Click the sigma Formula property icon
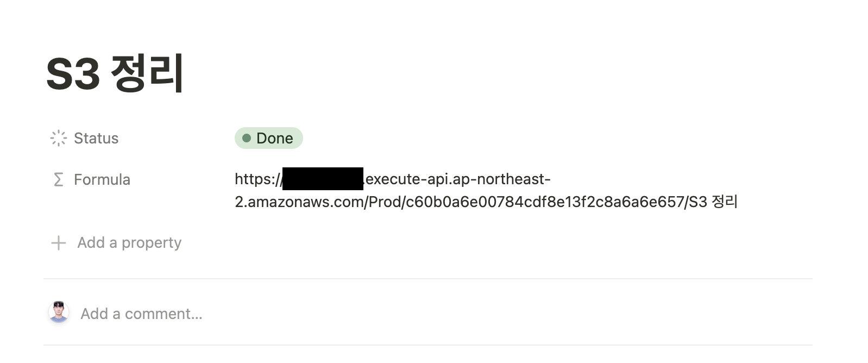Viewport: 868px width, 363px height. point(58,179)
